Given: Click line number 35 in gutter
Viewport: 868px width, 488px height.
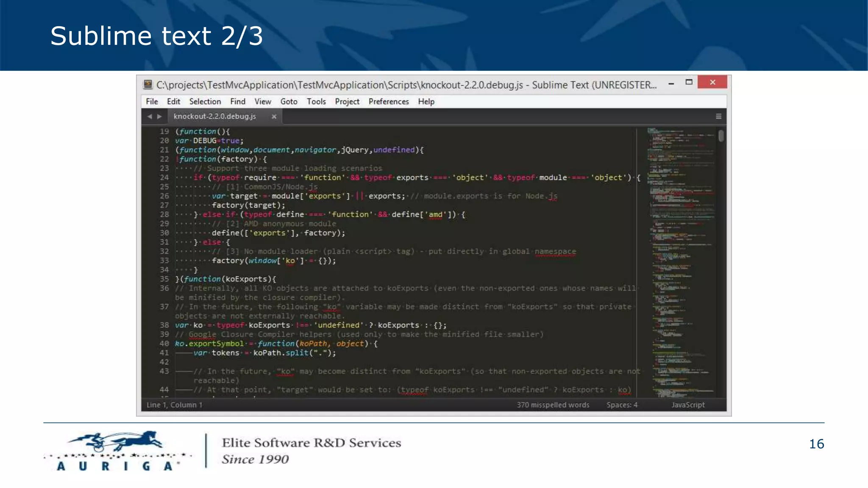Looking at the screenshot, I should [x=164, y=279].
